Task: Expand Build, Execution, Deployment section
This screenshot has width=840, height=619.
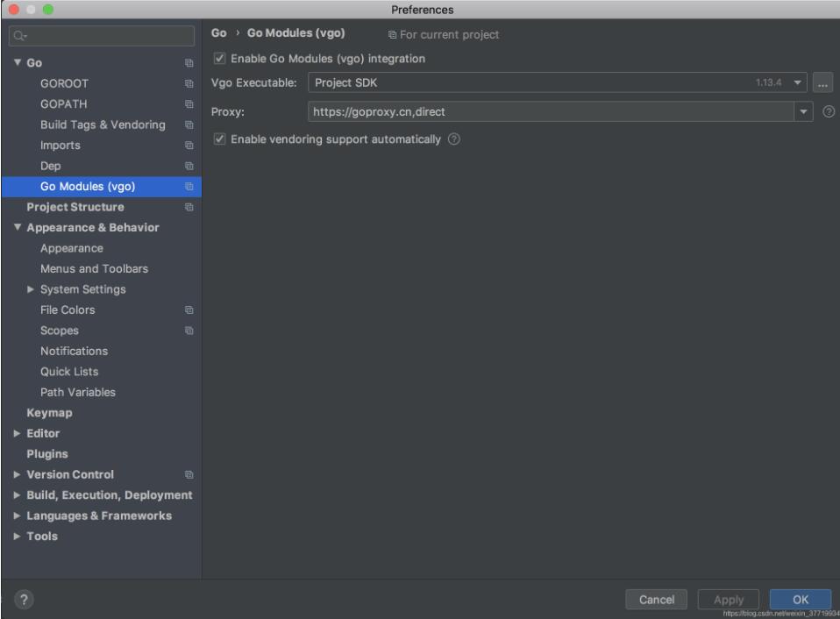Action: coord(18,494)
